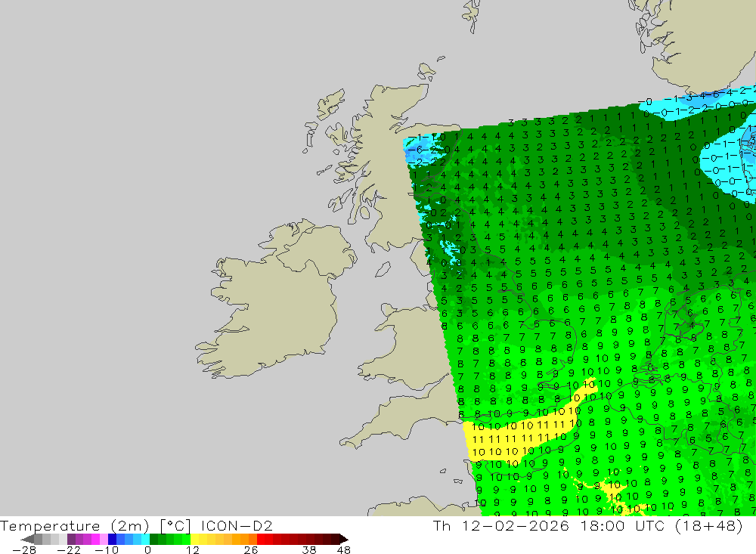The height and width of the screenshot is (554, 756).
Task: Select the dark purple swatch above -22
Action: pos(71,539)
